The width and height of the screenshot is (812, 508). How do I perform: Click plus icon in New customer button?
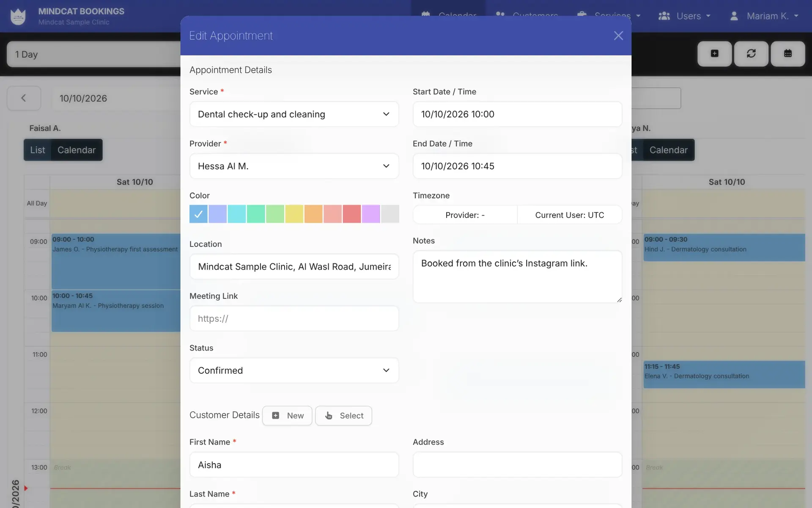[275, 416]
